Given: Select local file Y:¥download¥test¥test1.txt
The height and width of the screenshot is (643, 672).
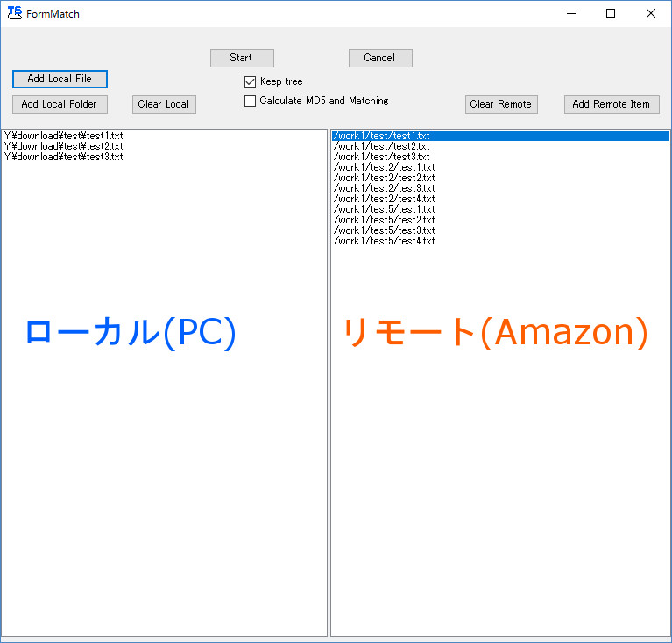Looking at the screenshot, I should (63, 136).
